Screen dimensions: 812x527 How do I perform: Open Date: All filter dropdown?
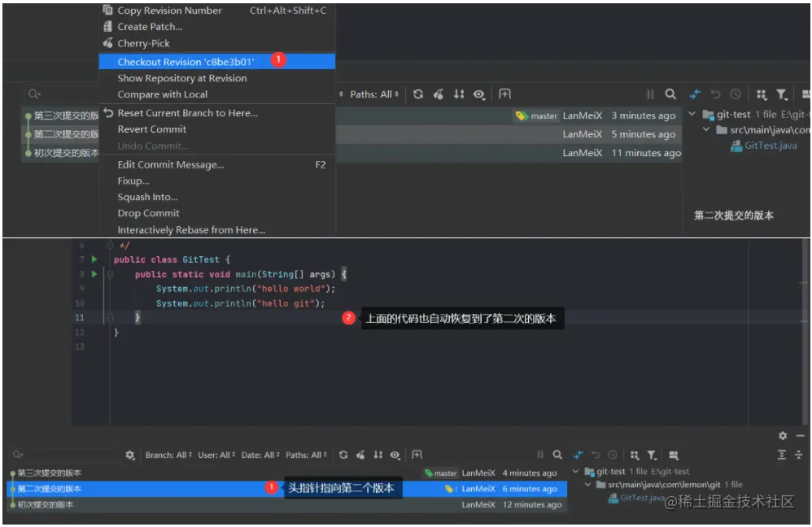[260, 455]
